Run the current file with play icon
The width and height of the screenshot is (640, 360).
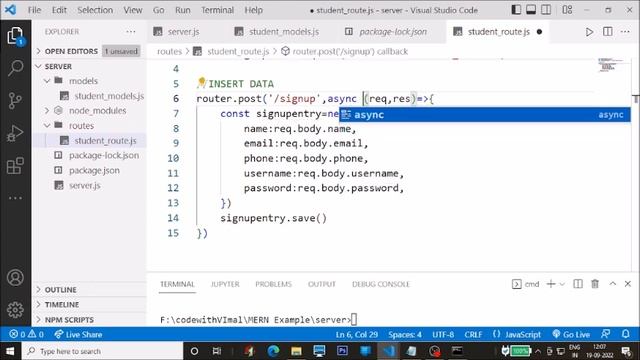click(x=589, y=31)
